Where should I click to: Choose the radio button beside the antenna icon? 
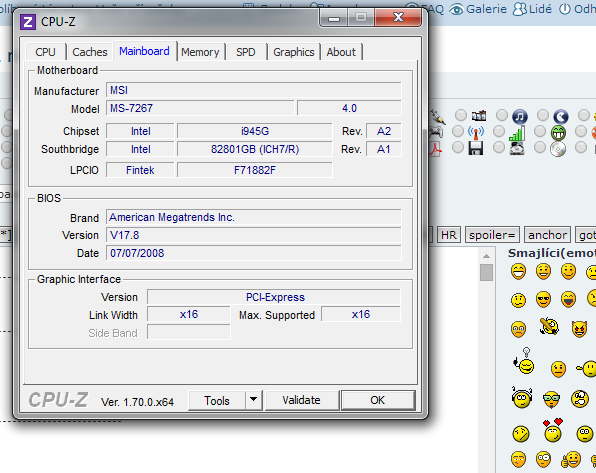click(x=458, y=132)
